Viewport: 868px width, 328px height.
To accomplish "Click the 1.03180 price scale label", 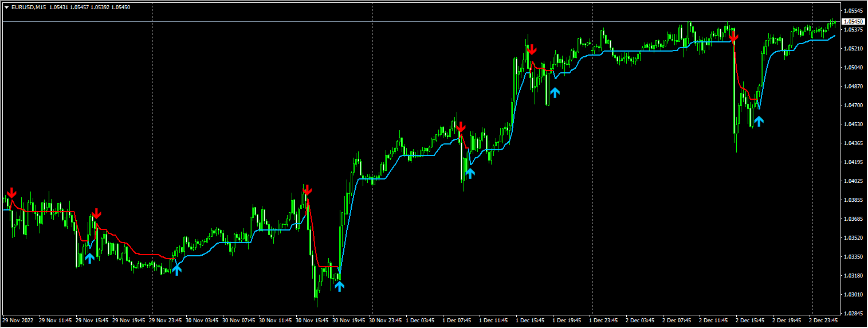I will pos(854,276).
